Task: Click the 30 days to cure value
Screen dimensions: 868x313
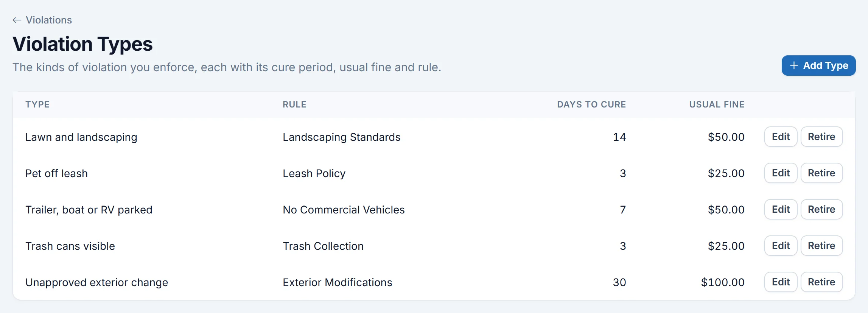Action: 619,282
